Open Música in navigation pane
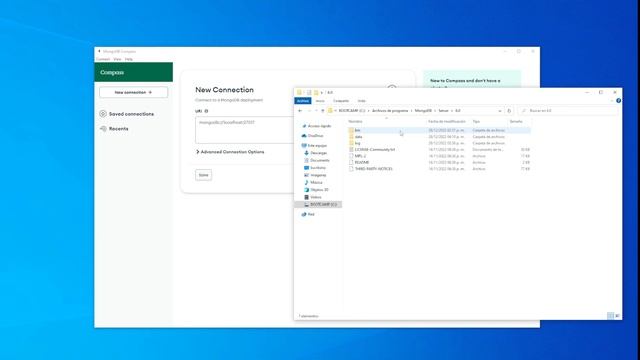The width and height of the screenshot is (640, 360). pyautogui.click(x=313, y=182)
